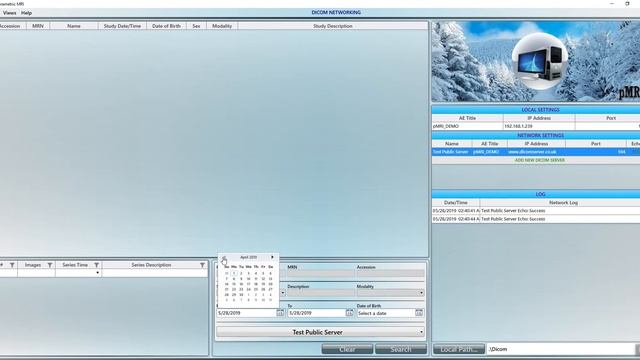This screenshot has width=640, height=360.
Task: Click the Date/Time log column header
Action: [x=456, y=202]
